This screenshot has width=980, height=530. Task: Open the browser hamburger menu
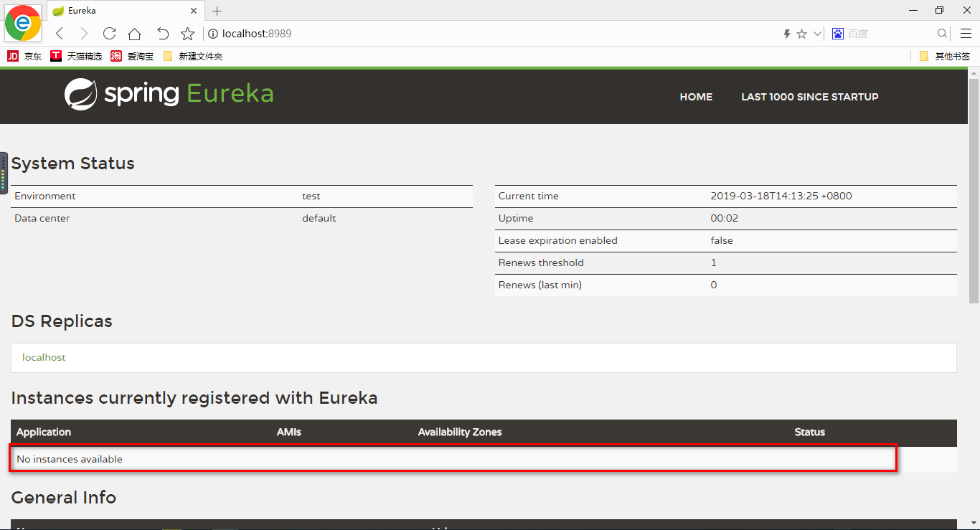pyautogui.click(x=966, y=34)
